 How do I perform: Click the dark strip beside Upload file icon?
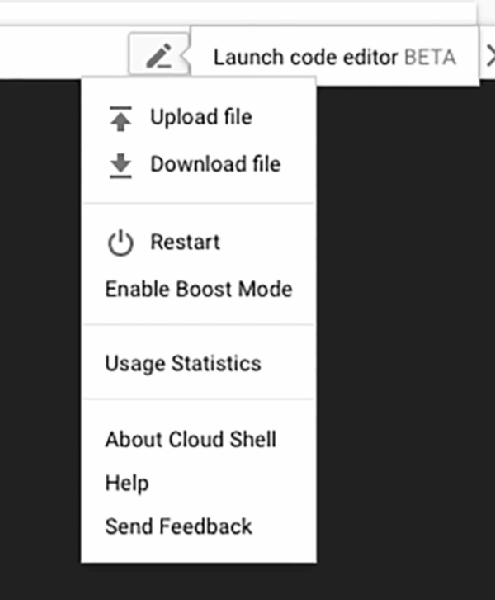pyautogui.click(x=40, y=118)
